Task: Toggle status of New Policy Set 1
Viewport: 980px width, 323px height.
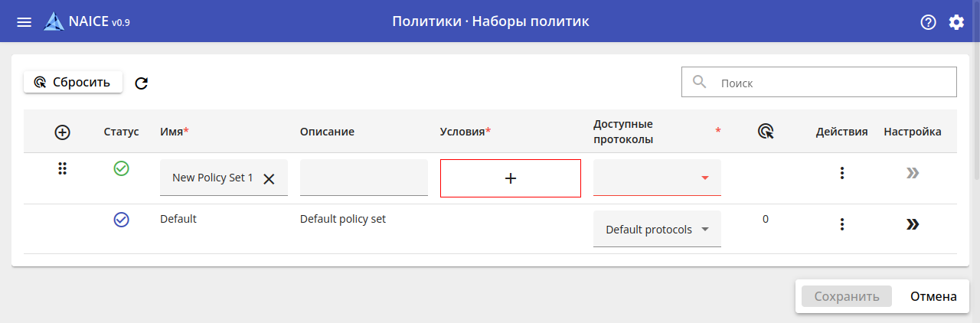Action: pos(121,168)
